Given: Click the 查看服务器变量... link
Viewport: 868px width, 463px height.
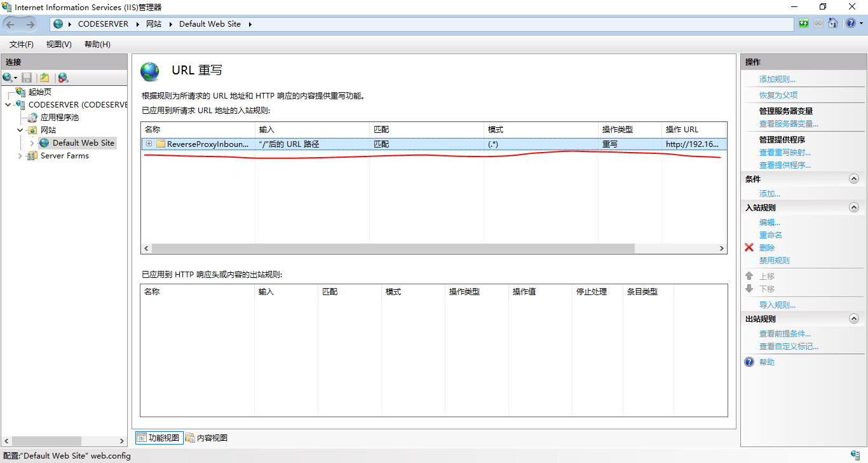Looking at the screenshot, I should [789, 124].
